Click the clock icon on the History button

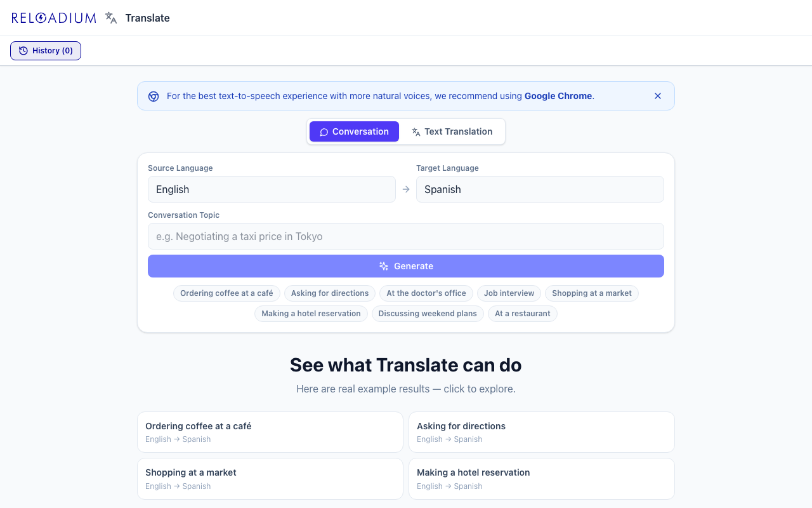point(23,50)
